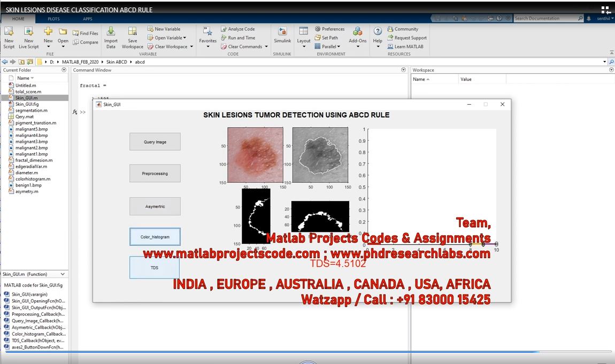Viewport: 615px width, 364px height.
Task: Click the notification bell icon
Action: coord(589,18)
